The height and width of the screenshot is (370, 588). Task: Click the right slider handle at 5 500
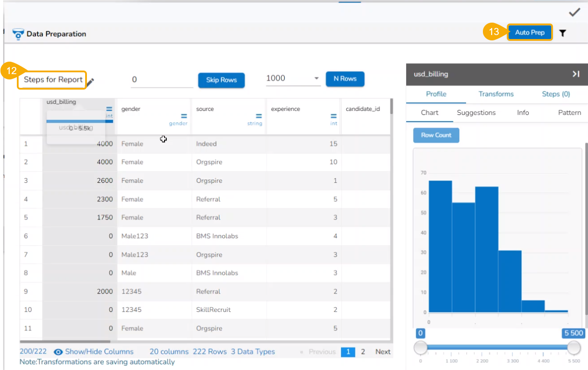574,348
